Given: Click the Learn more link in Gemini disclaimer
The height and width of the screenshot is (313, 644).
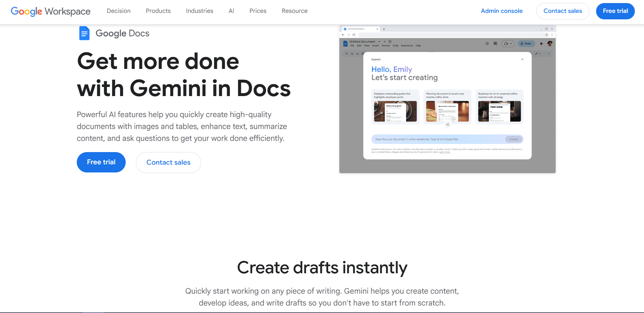Looking at the screenshot, I should [x=445, y=152].
